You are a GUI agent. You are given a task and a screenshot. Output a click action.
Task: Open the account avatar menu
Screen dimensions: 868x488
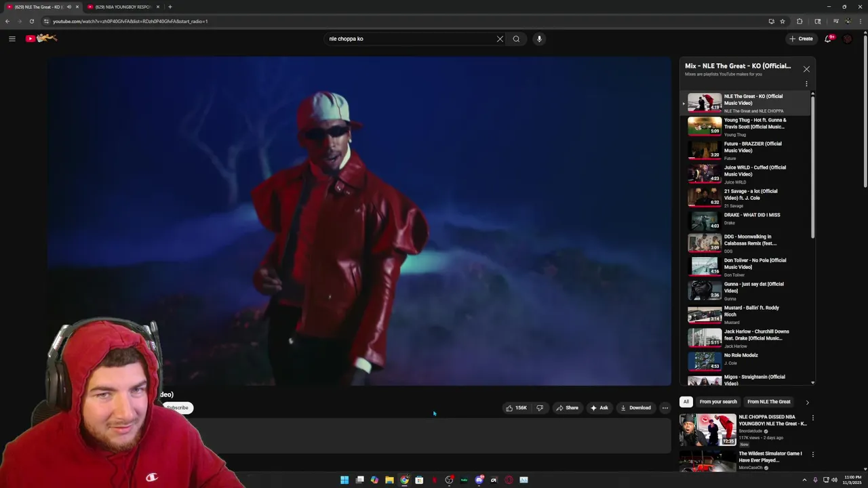(x=848, y=39)
